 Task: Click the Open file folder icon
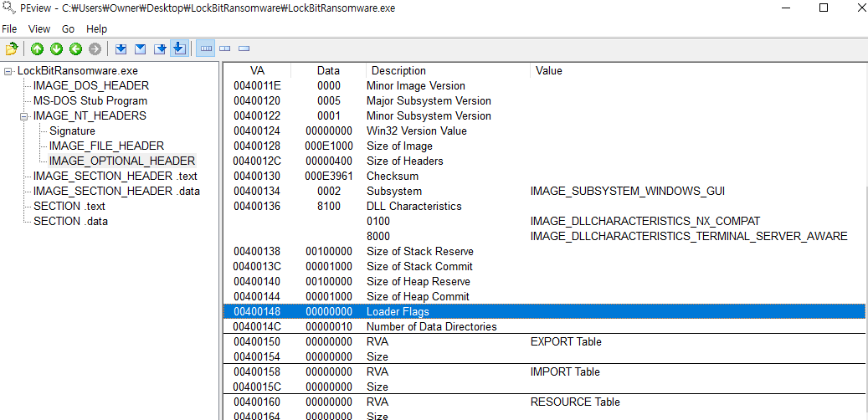coord(12,49)
